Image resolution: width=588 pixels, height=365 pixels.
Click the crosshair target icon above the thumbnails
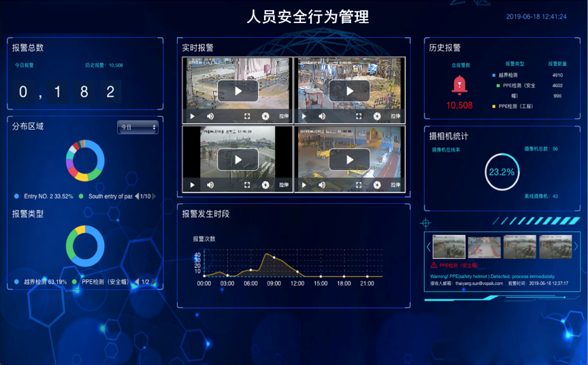[x=426, y=222]
